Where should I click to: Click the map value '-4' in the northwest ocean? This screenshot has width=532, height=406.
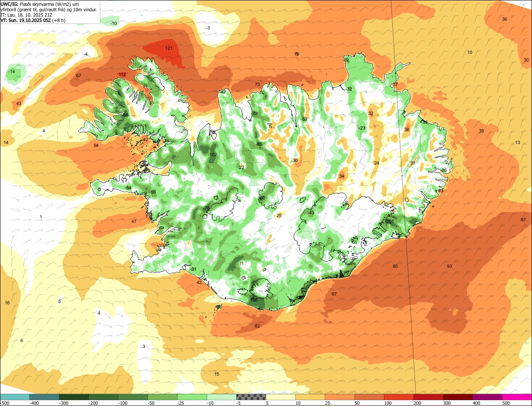coord(86,54)
